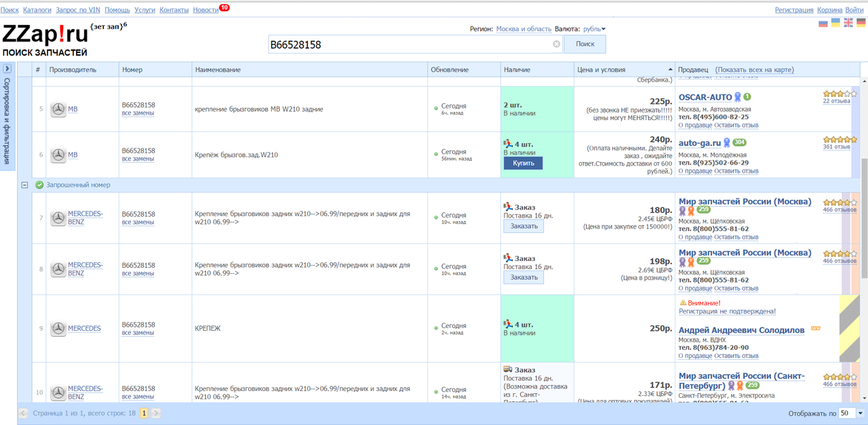The image size is (868, 425).
Task: Click the warning triangle icon near Внимание!
Action: pyautogui.click(x=683, y=303)
